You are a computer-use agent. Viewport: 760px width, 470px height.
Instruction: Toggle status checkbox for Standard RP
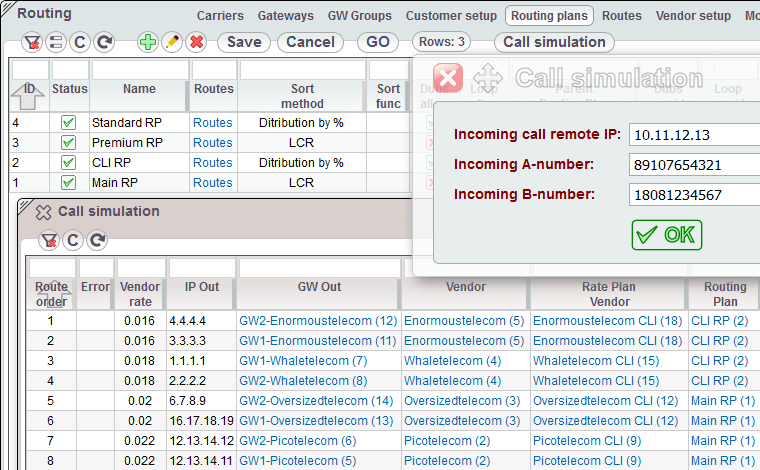coord(68,123)
